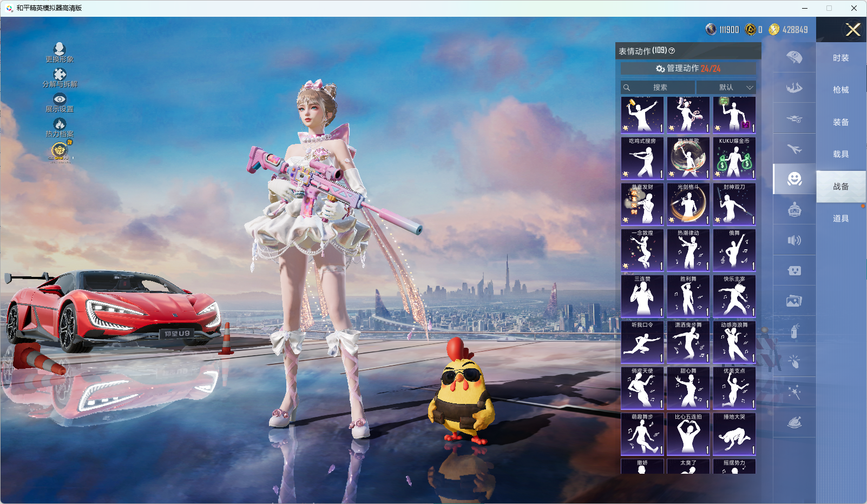Click the puzzle piece 分解与拆解 icon

(60, 75)
